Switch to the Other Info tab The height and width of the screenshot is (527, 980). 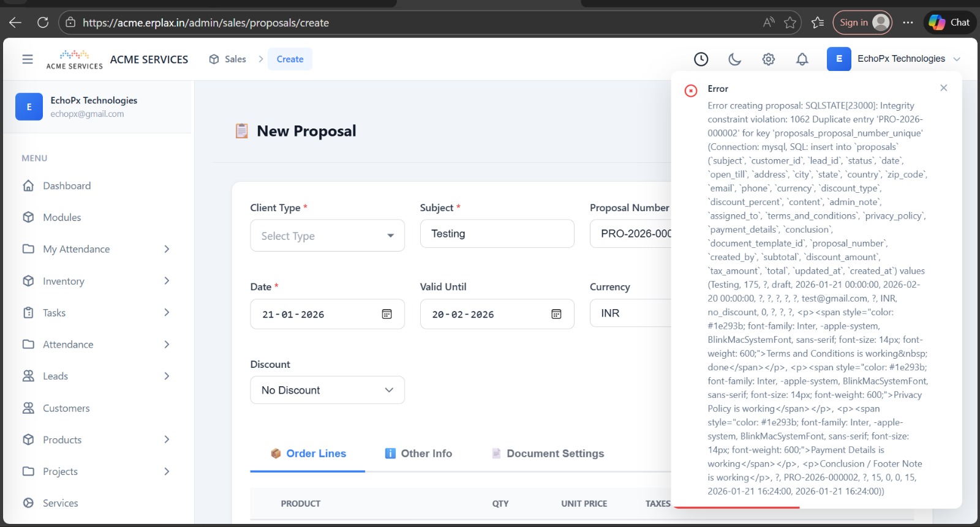coord(418,454)
